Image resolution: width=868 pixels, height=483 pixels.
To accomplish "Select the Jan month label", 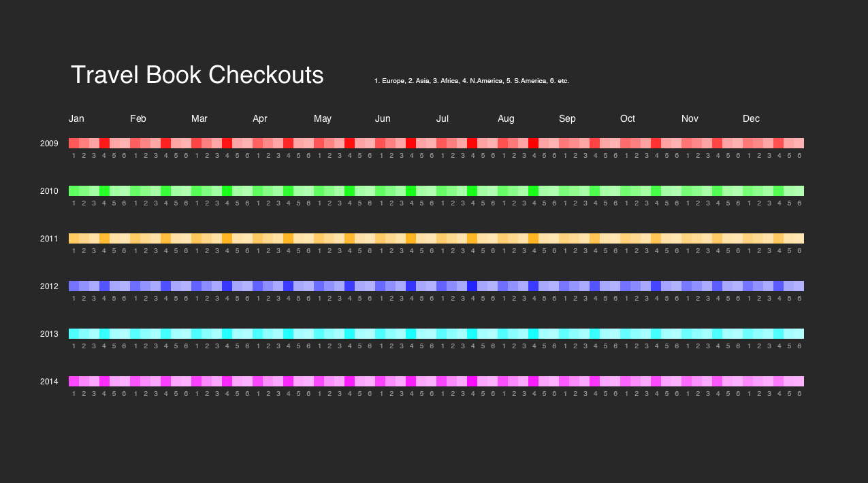I will click(76, 119).
